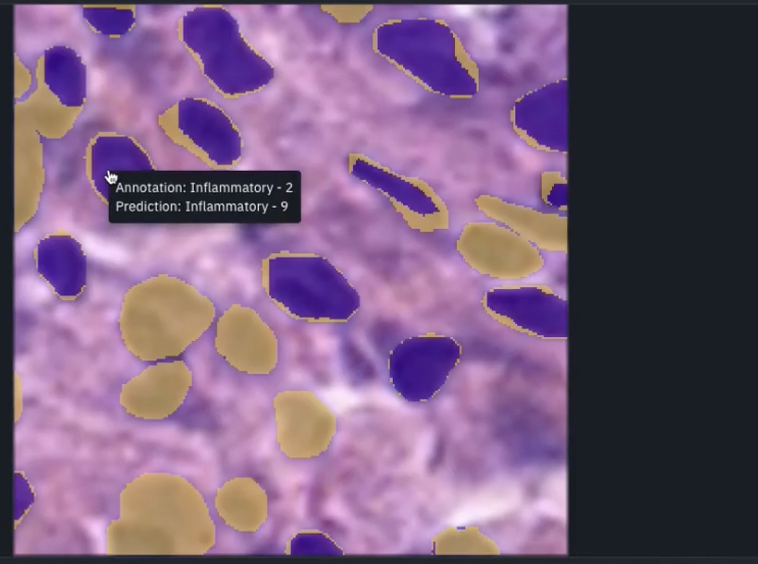This screenshot has width=758, height=564.
Task: Click the borderless purple nucleus below the spindle cell
Action: point(424,367)
